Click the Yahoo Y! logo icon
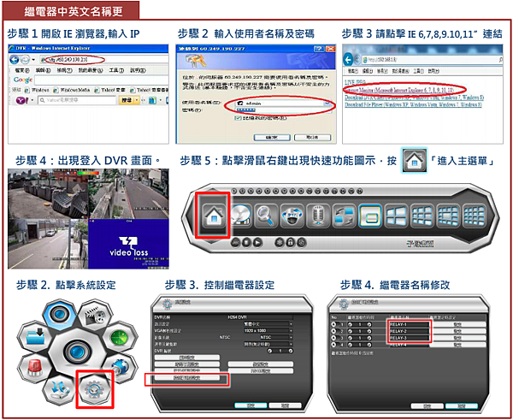 pyautogui.click(x=22, y=100)
